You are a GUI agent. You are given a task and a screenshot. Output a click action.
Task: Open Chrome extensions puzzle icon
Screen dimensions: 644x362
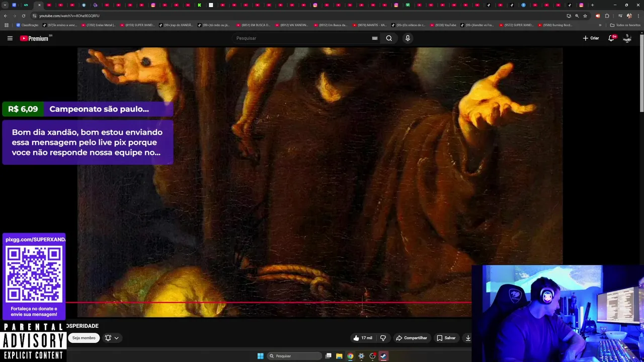(607, 16)
